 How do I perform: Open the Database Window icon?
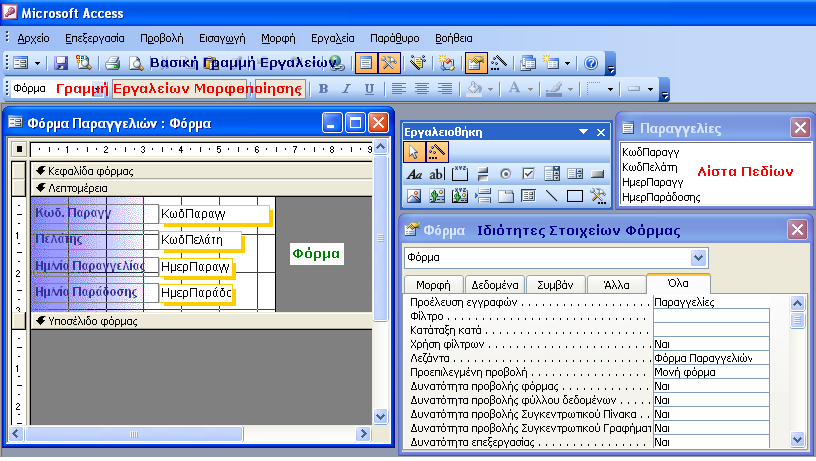tap(528, 63)
